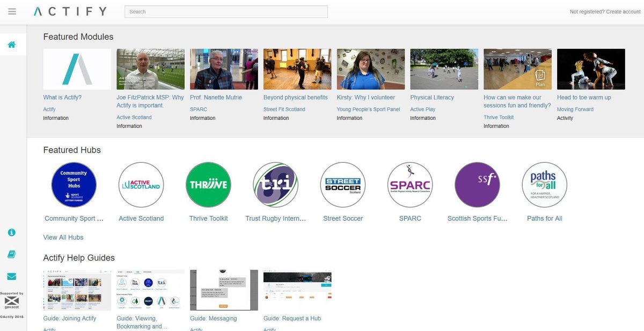Open the Scottish Sports Futures purple logo
The width and height of the screenshot is (644, 331).
point(477,184)
